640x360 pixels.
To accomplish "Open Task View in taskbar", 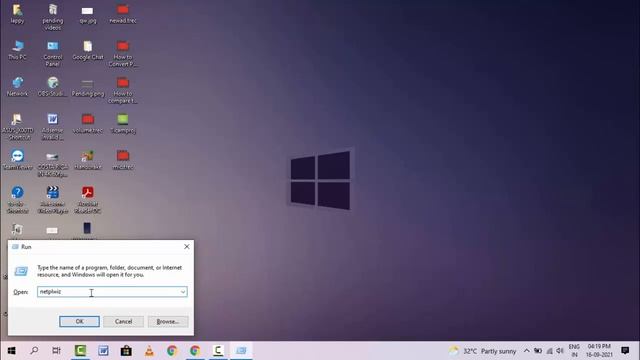I will pos(57,351).
